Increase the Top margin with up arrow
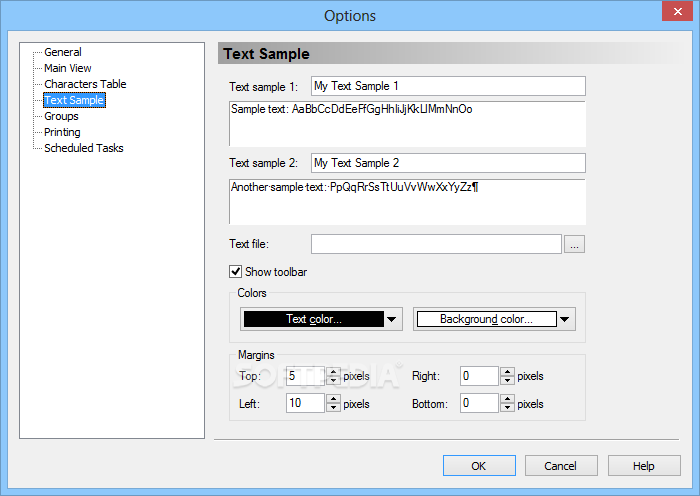The image size is (700, 496). point(333,371)
